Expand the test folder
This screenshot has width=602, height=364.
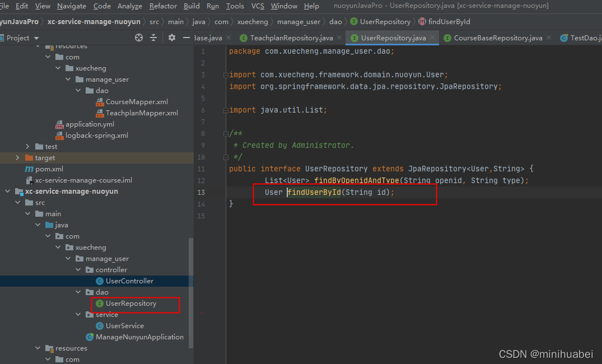pyautogui.click(x=27, y=147)
